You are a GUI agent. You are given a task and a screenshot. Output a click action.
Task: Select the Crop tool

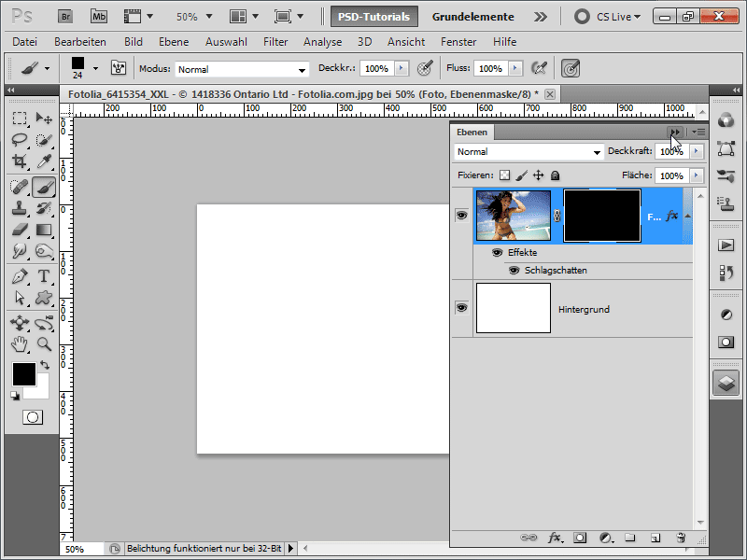pyautogui.click(x=20, y=161)
